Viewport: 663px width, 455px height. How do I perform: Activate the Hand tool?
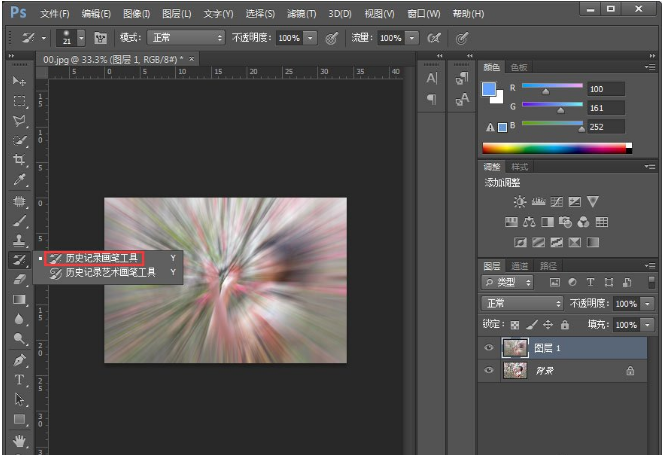tap(19, 439)
